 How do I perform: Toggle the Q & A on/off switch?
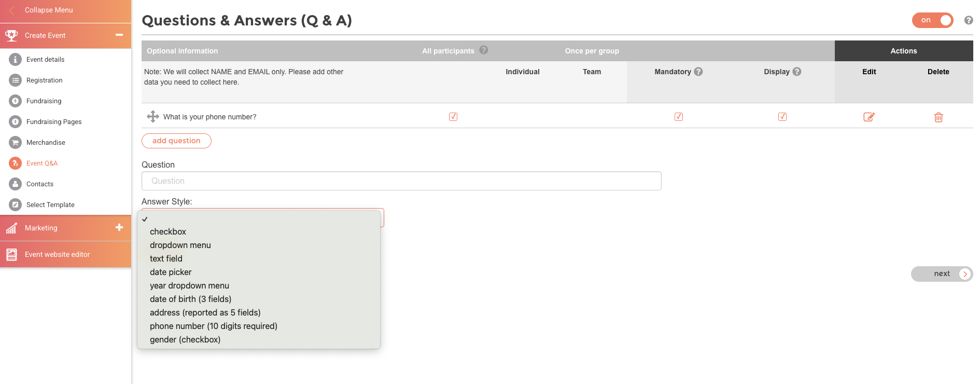(x=932, y=20)
